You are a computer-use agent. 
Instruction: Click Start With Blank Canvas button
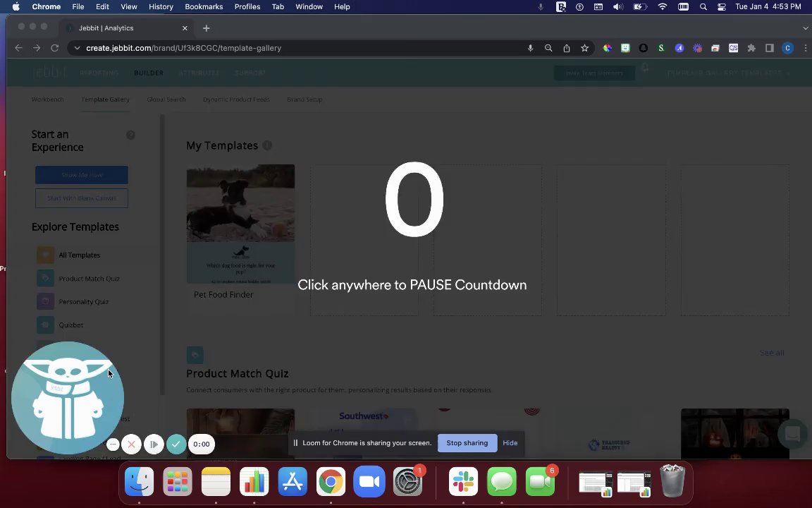82,198
